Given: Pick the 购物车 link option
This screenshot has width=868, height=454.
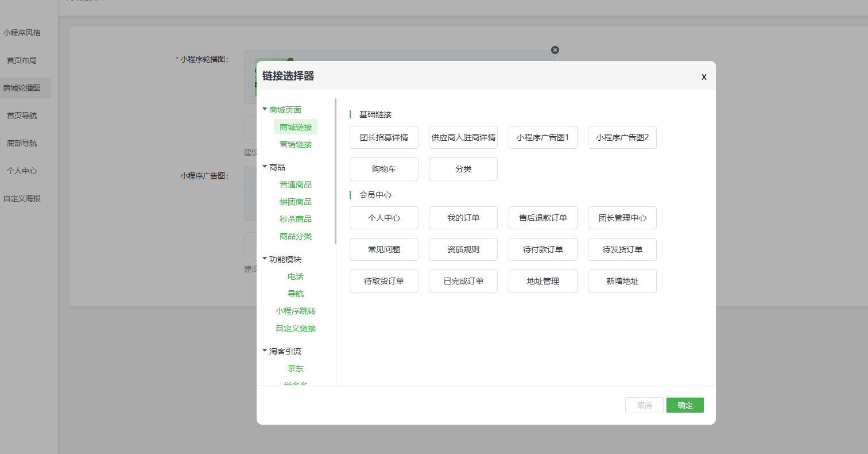Looking at the screenshot, I should click(384, 169).
